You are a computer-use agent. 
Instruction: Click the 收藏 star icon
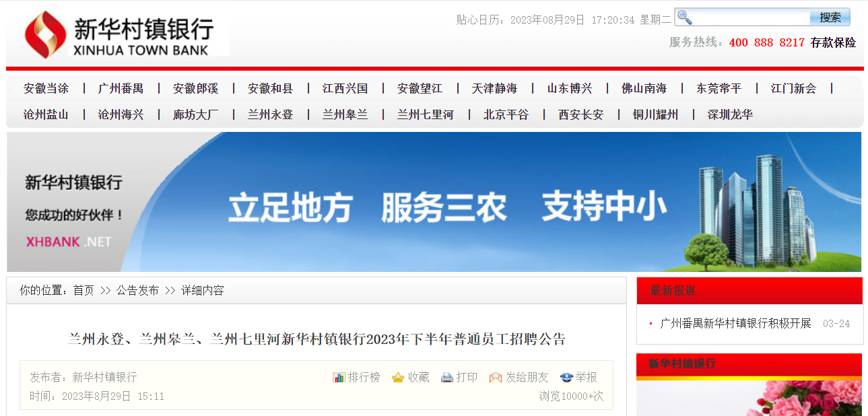point(398,378)
